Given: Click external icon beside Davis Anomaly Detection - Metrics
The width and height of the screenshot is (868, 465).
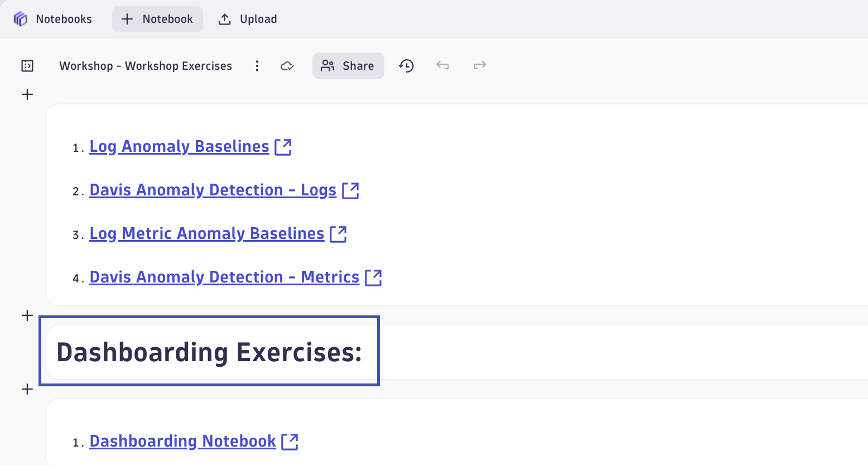Looking at the screenshot, I should (x=373, y=277).
